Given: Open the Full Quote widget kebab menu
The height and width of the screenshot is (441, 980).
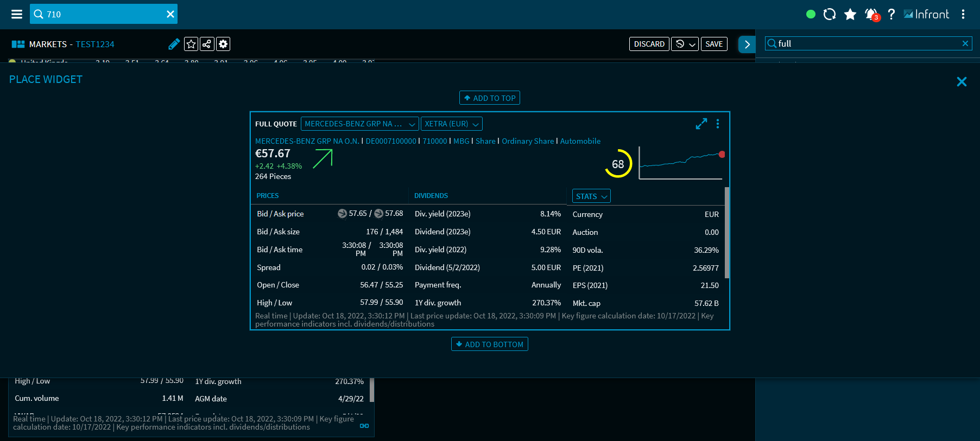Looking at the screenshot, I should [x=718, y=124].
